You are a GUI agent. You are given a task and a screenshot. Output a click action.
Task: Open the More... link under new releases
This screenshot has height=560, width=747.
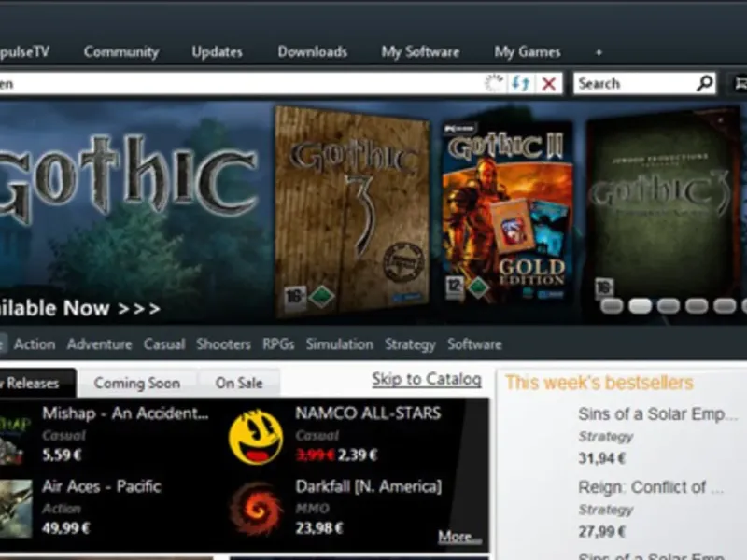pyautogui.click(x=459, y=537)
